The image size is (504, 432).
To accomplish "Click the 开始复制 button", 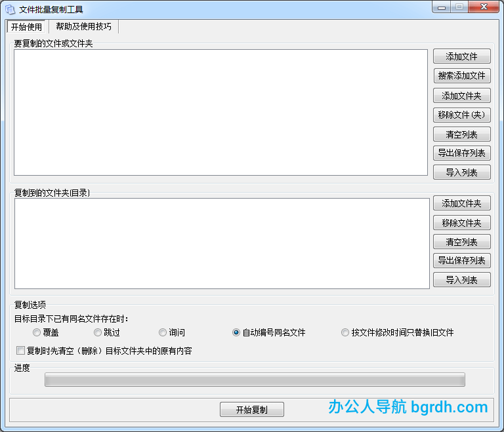I will point(252,410).
